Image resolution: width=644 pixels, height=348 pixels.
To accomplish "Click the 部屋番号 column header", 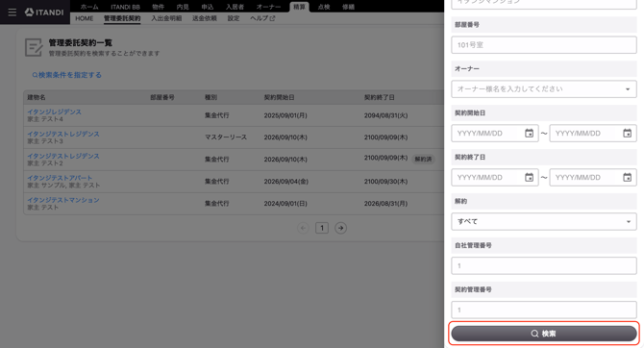I will click(162, 97).
